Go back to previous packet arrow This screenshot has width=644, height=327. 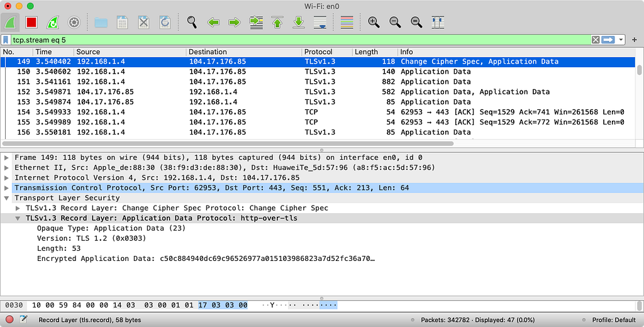[x=213, y=22]
